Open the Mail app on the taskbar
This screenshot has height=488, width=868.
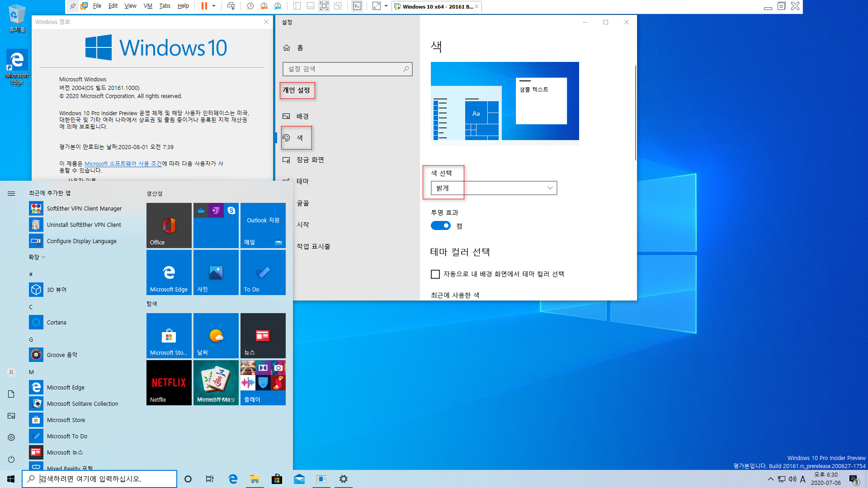pos(299,479)
